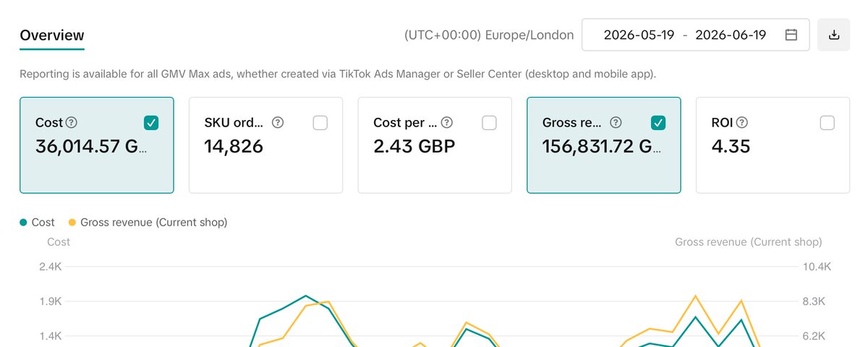Toggle Gross revenue (Current shop) legend entry
The height and width of the screenshot is (347, 868).
click(148, 223)
